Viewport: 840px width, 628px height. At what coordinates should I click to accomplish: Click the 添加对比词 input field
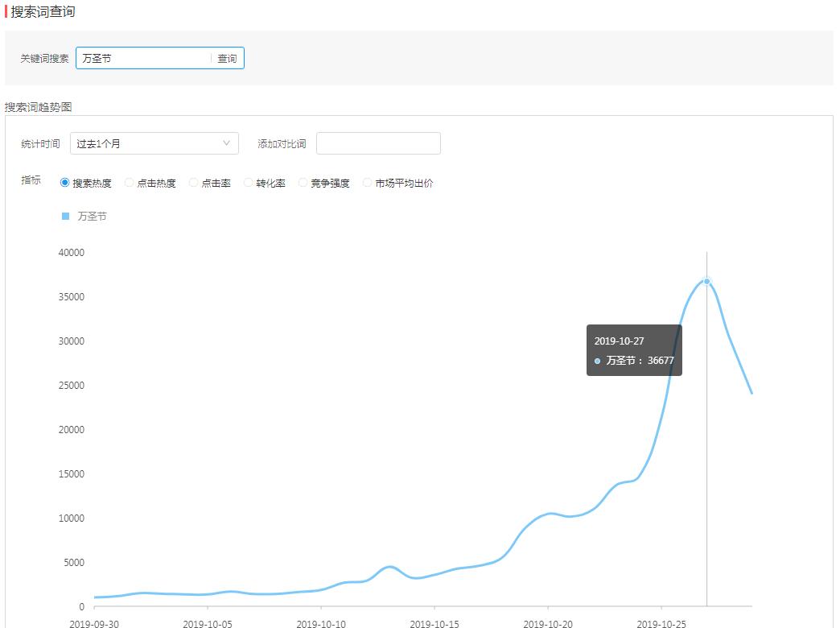point(378,143)
